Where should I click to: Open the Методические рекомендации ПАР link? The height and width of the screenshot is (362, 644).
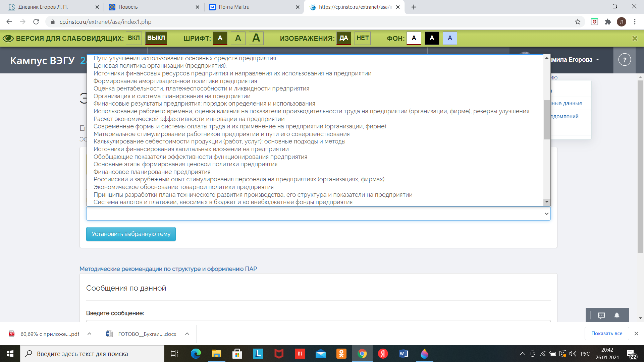point(168,269)
